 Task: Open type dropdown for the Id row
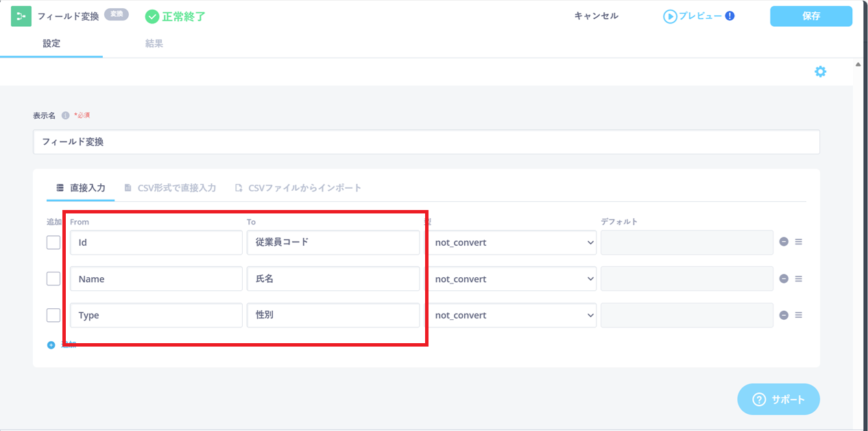513,242
